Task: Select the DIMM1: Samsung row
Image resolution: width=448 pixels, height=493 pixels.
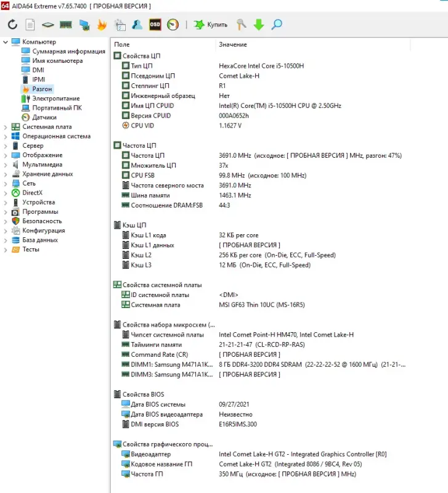Action: 261,365
